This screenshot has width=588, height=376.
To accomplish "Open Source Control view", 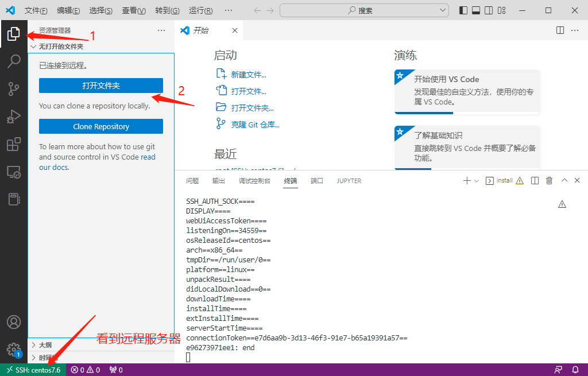I will coord(14,89).
